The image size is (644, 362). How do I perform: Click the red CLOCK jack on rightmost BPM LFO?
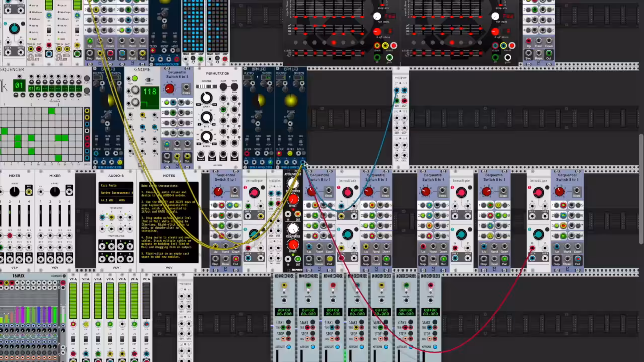(280, 154)
